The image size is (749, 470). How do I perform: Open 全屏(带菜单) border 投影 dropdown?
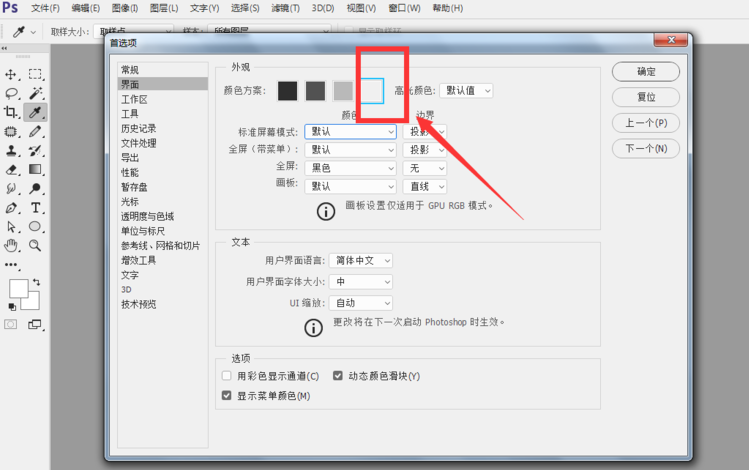click(x=425, y=150)
